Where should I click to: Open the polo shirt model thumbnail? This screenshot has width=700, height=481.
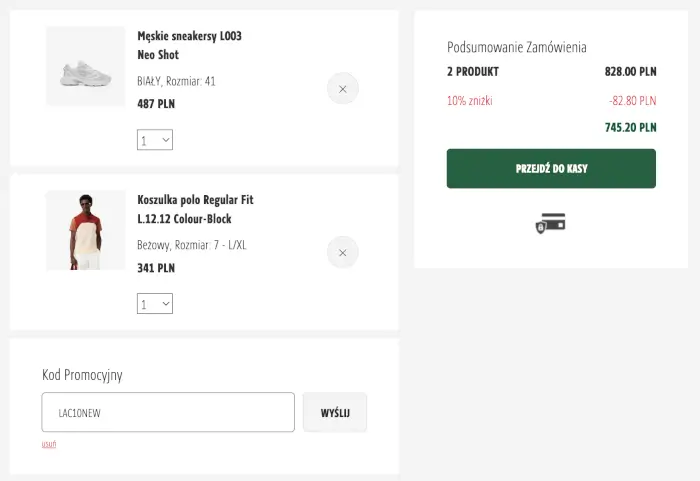[85, 231]
